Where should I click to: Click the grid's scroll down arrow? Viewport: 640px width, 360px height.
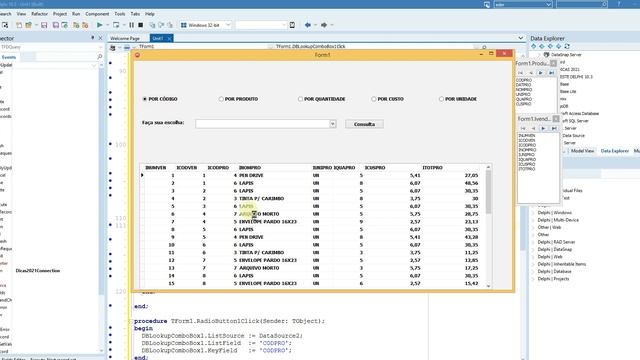tap(488, 286)
